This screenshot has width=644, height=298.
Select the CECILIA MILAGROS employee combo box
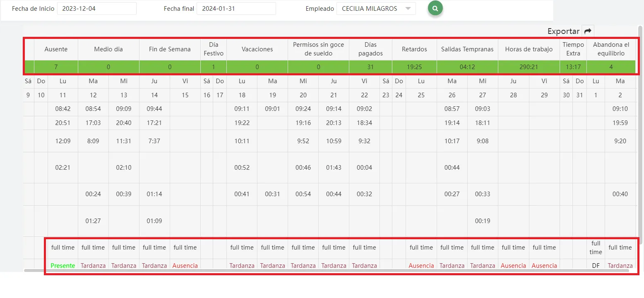click(x=371, y=9)
